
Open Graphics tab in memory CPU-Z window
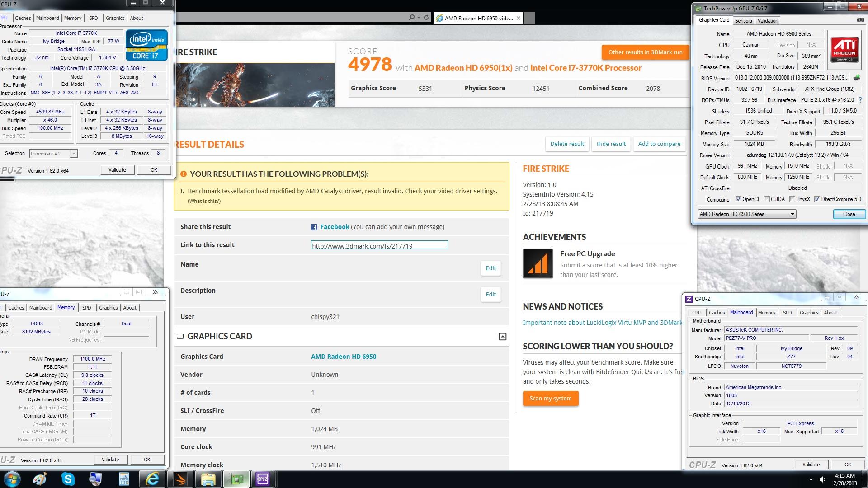pos(108,308)
